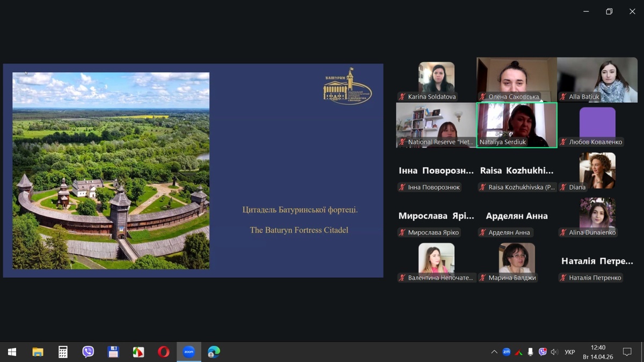Select Nataliya Serdiuk's video tile

(517, 124)
